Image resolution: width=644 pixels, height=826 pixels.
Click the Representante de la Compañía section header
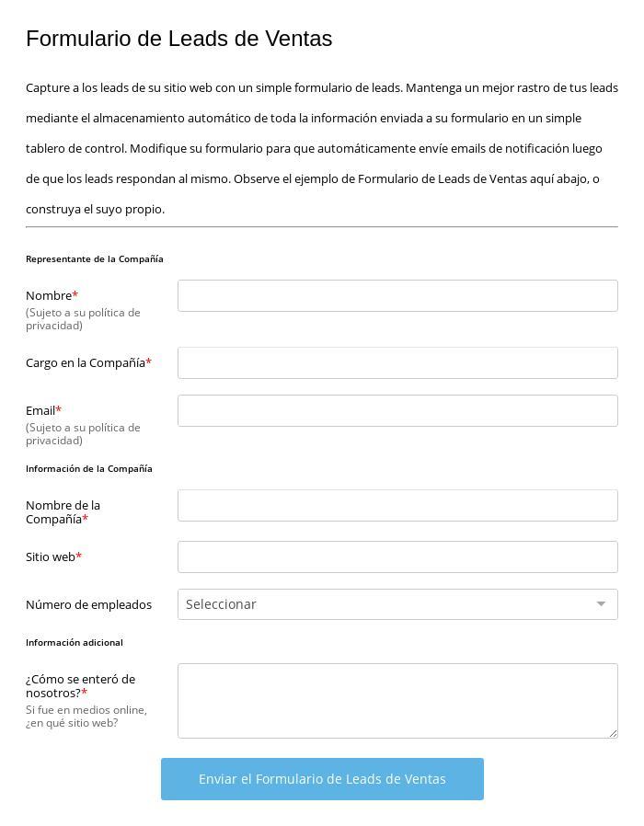click(94, 258)
